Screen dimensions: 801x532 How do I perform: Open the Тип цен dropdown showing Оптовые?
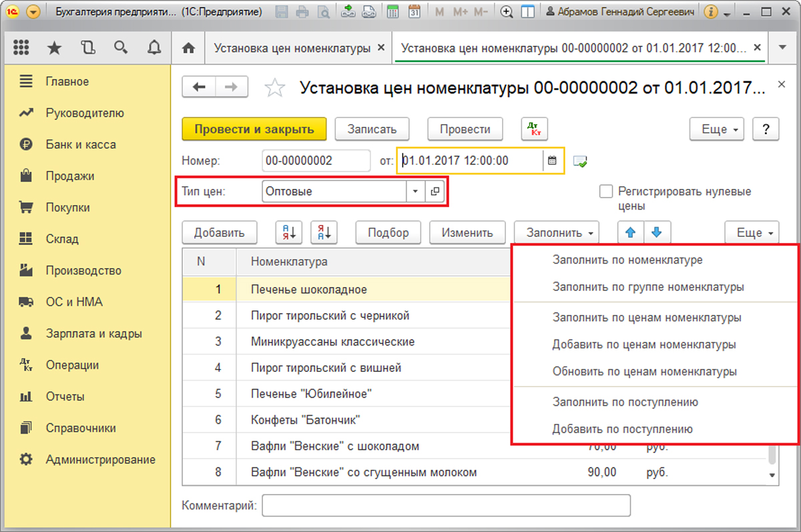[x=415, y=192]
